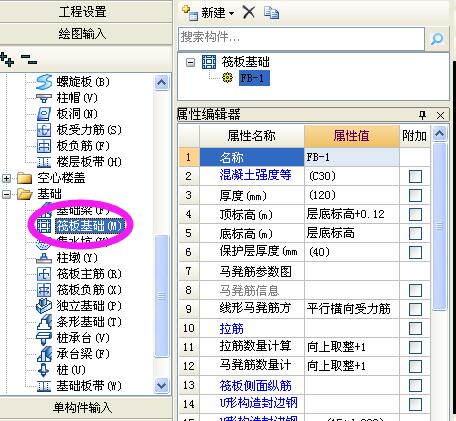
Task: Click the expand-all plus icon
Action: (x=7, y=59)
